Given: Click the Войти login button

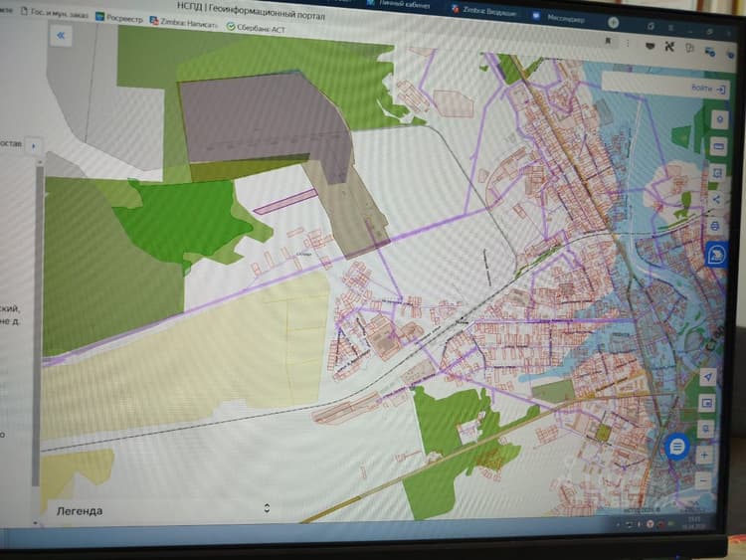Looking at the screenshot, I should [x=708, y=89].
